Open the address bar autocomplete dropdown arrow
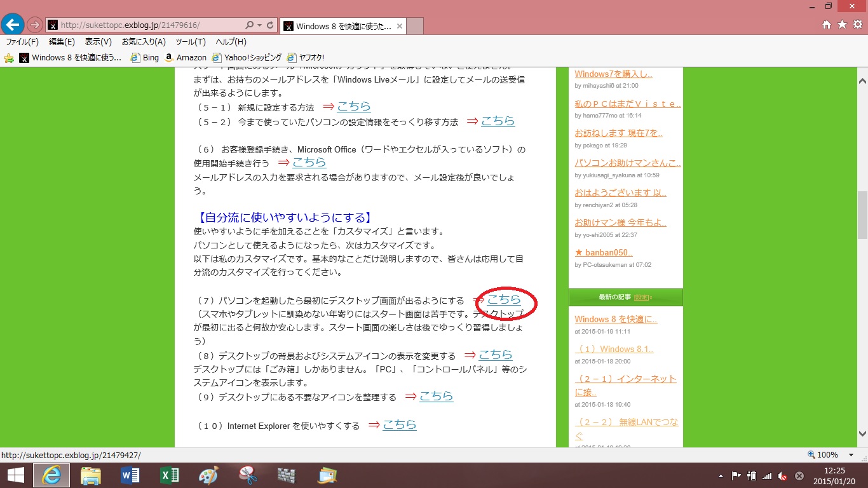The height and width of the screenshot is (488, 868). pos(259,25)
